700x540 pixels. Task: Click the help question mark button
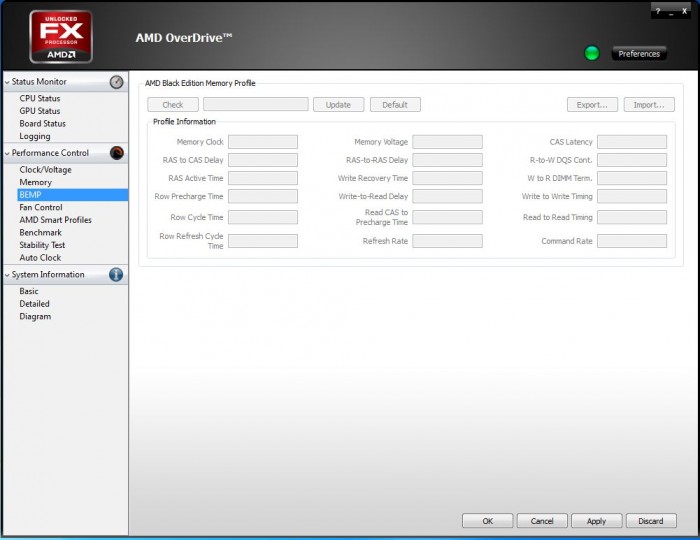click(x=658, y=11)
